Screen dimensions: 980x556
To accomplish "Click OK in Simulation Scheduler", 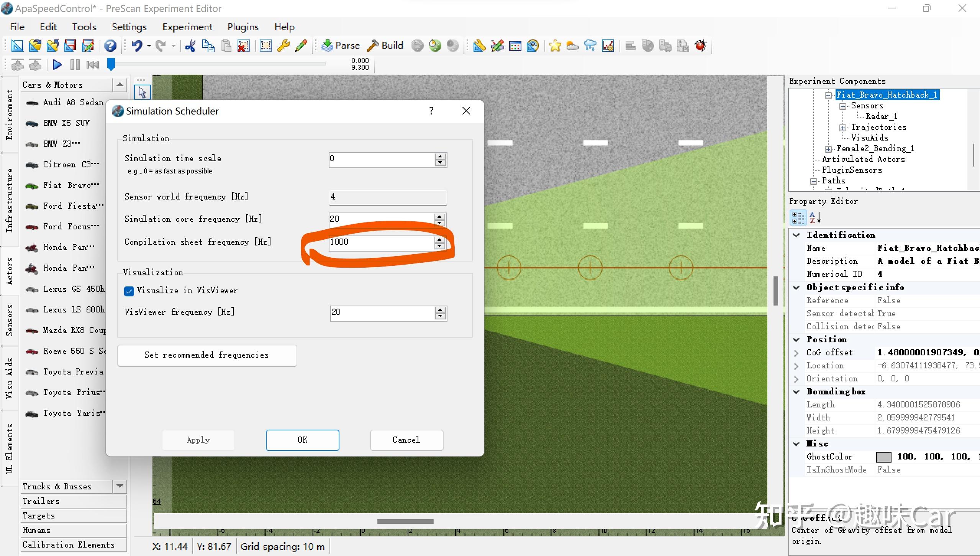I will tap(302, 440).
